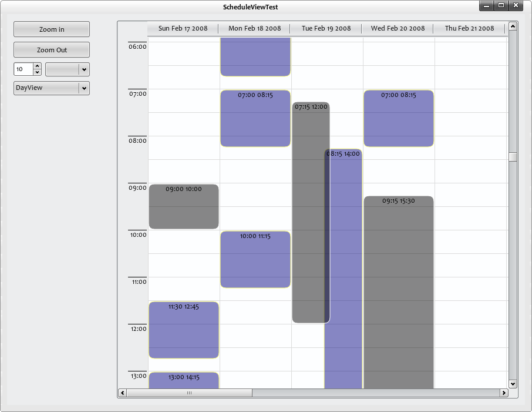This screenshot has width=532, height=412.
Task: Click the 11:00 time label
Action: 139,282
